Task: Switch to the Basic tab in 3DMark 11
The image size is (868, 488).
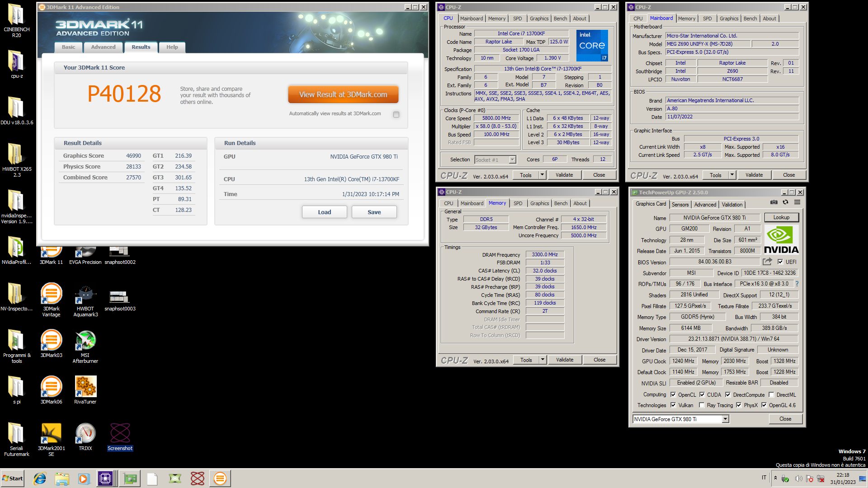Action: (x=68, y=47)
